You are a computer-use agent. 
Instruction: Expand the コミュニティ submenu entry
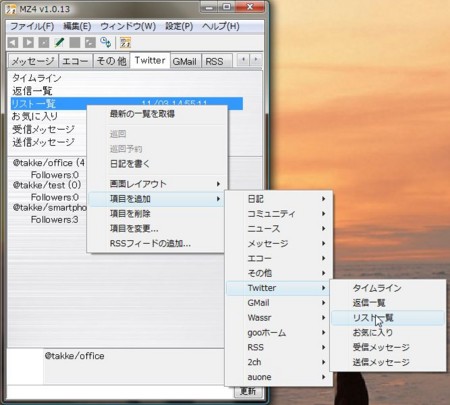[x=279, y=214]
